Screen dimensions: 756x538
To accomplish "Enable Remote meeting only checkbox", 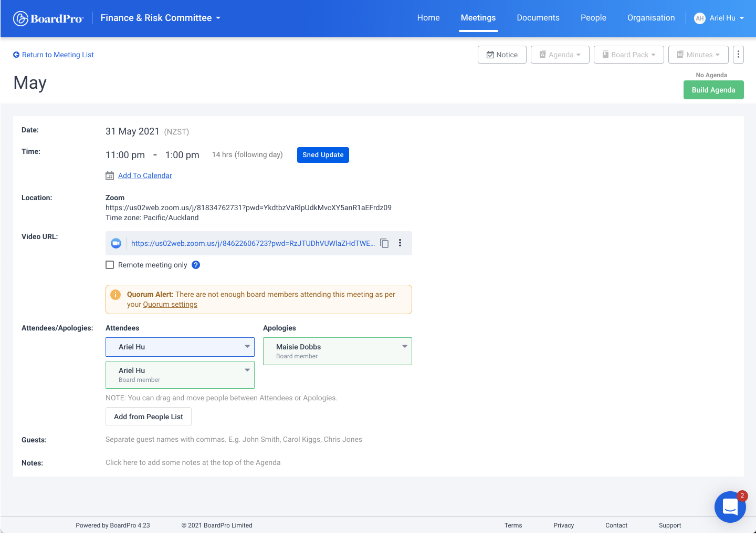I will [x=110, y=265].
